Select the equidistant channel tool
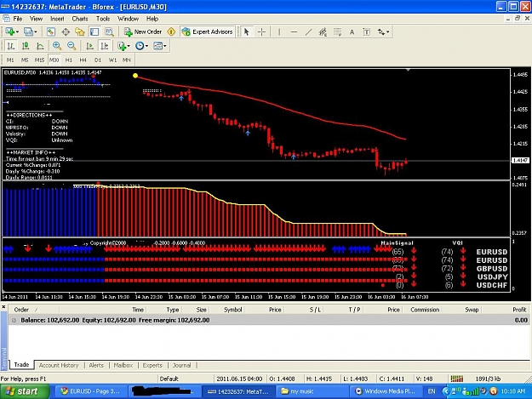The image size is (532, 399). click(x=323, y=31)
